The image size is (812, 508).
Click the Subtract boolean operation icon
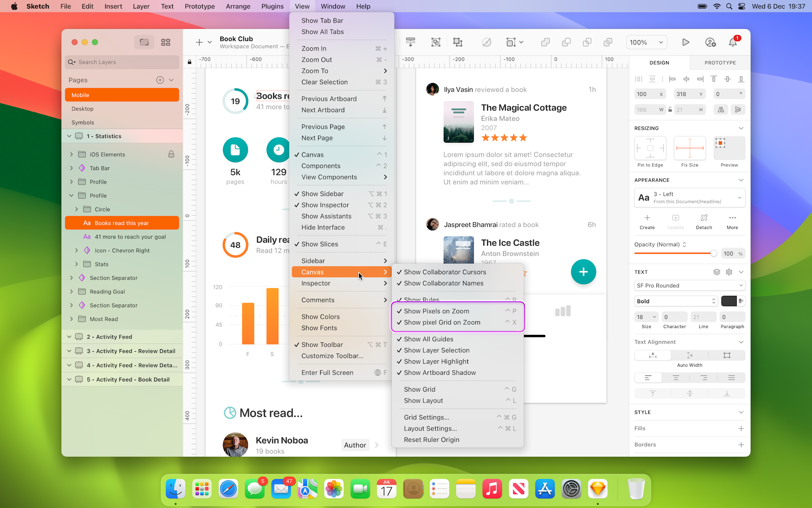point(566,42)
